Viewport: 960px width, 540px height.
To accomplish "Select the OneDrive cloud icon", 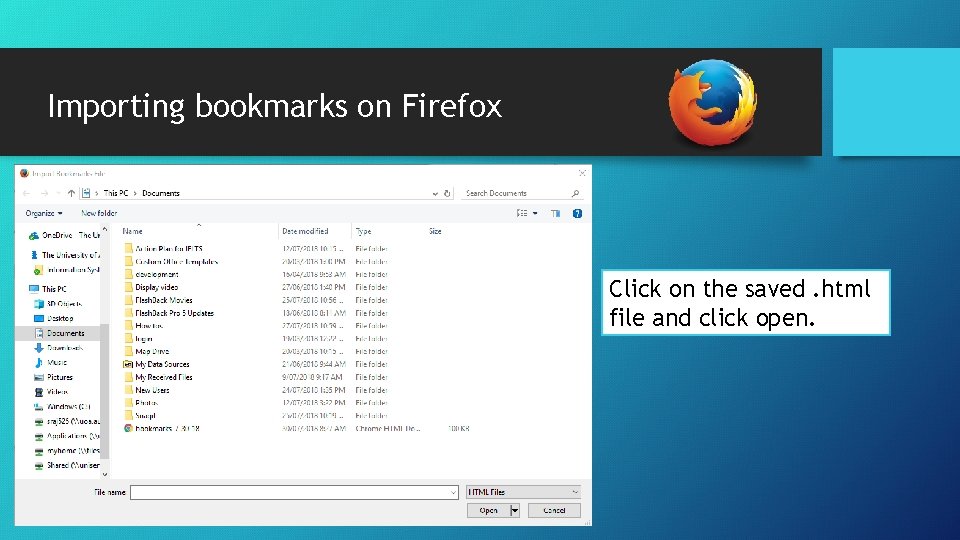I will (34, 236).
